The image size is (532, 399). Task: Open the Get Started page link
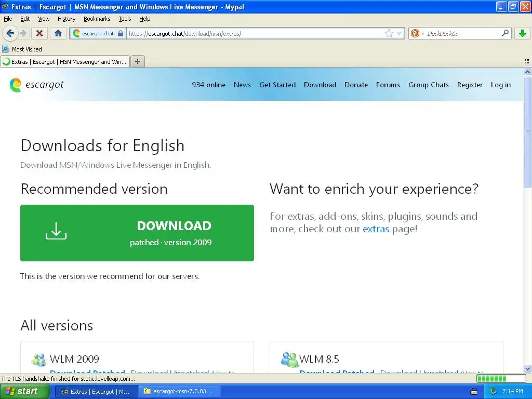point(277,85)
